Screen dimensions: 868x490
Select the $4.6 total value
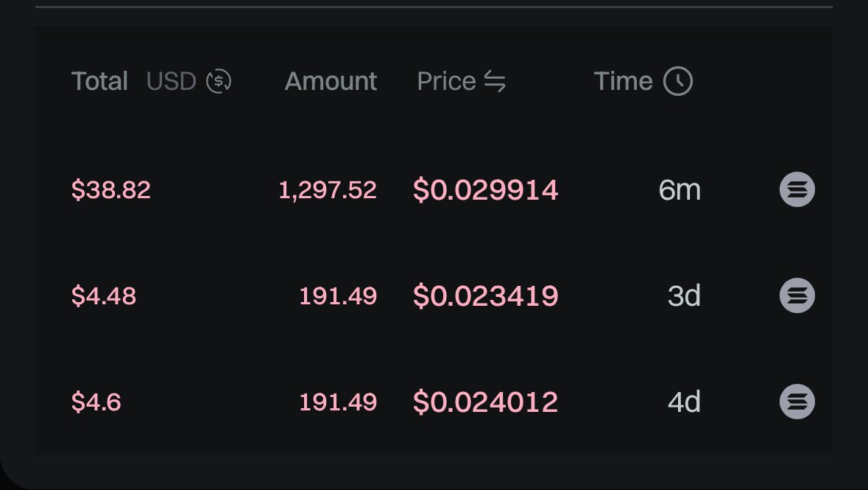pos(96,402)
